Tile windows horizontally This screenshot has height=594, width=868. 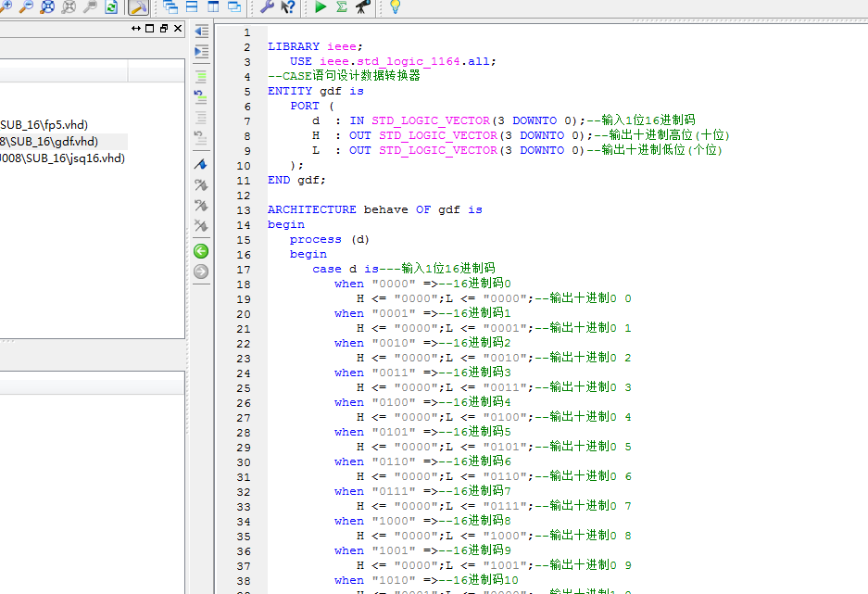click(193, 6)
